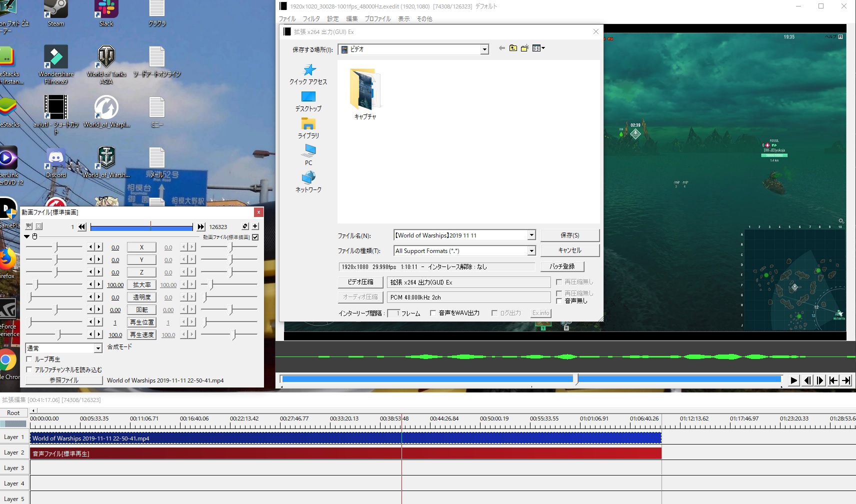This screenshot has width=856, height=504.
Task: Open Steam desktop shortcut
Action: (x=56, y=13)
